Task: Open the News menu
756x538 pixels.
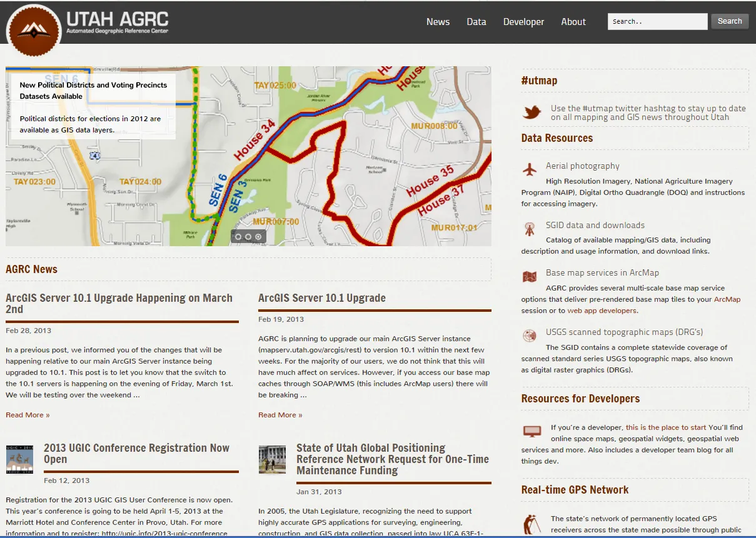Action: tap(438, 21)
